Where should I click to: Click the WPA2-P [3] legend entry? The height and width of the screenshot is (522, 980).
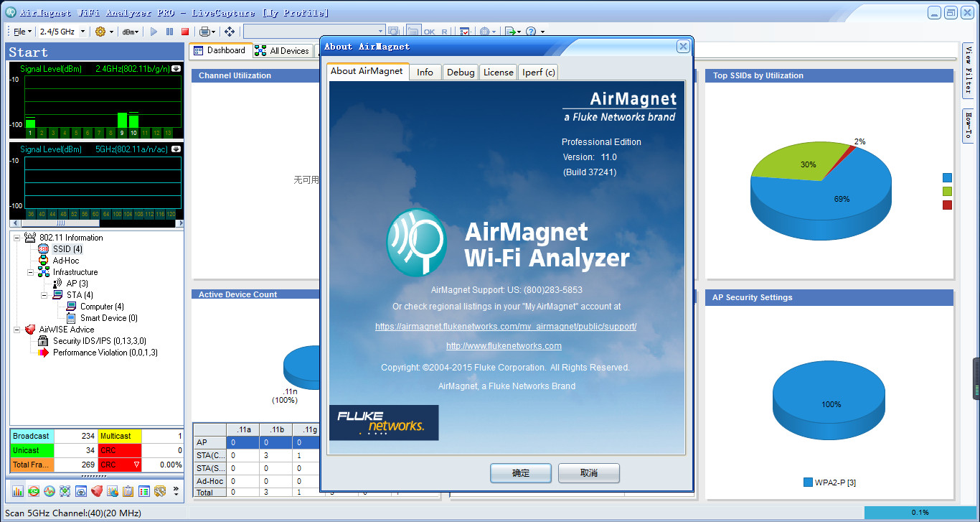(829, 483)
